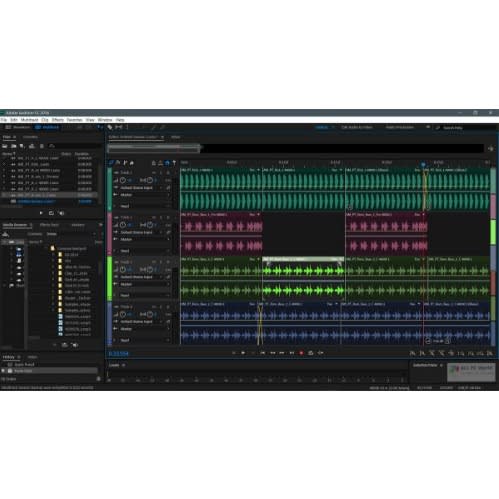Screen dimensions: 499x499
Task: Show EQ section in track headers
Action: point(132,163)
